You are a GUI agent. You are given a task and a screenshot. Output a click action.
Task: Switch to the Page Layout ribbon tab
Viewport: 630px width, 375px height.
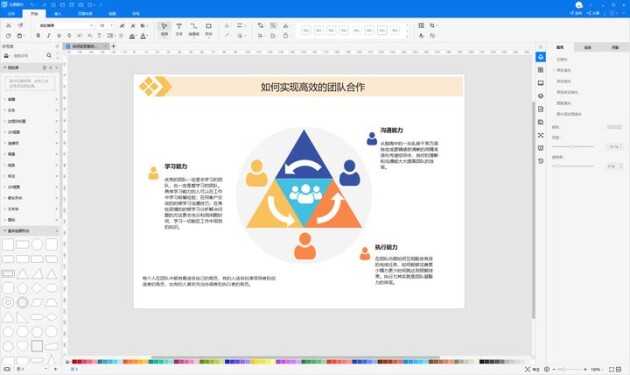point(85,14)
